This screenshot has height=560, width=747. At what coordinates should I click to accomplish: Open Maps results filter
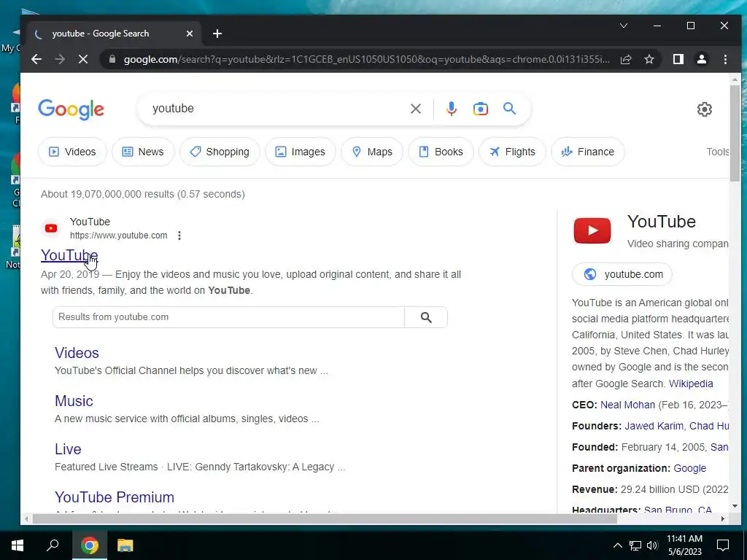[371, 152]
